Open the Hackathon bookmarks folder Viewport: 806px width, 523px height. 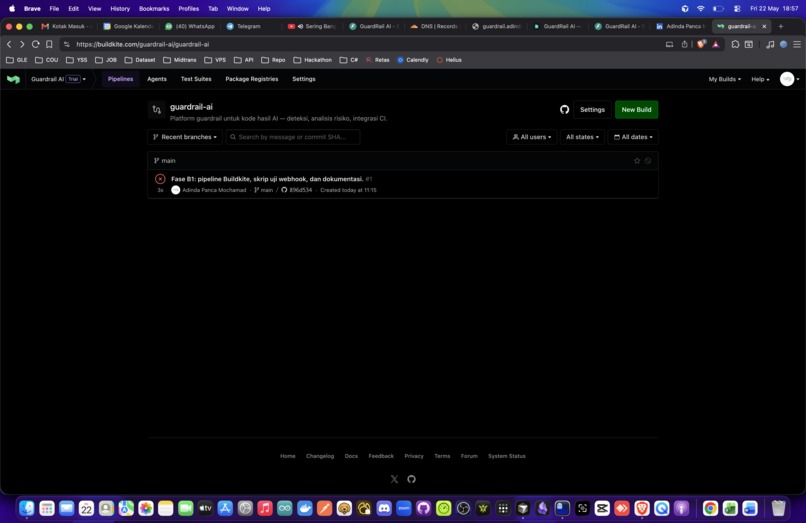(x=313, y=60)
